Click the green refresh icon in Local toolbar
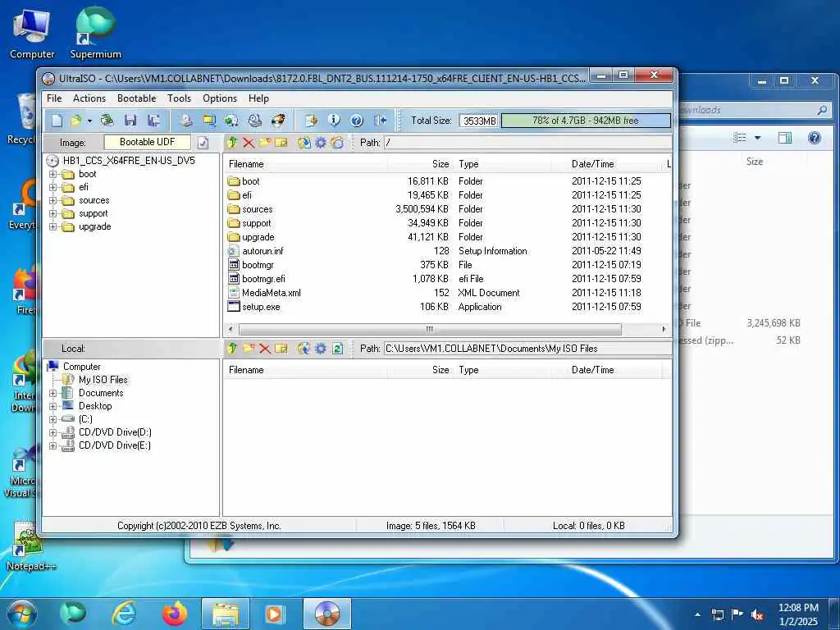 (x=337, y=349)
